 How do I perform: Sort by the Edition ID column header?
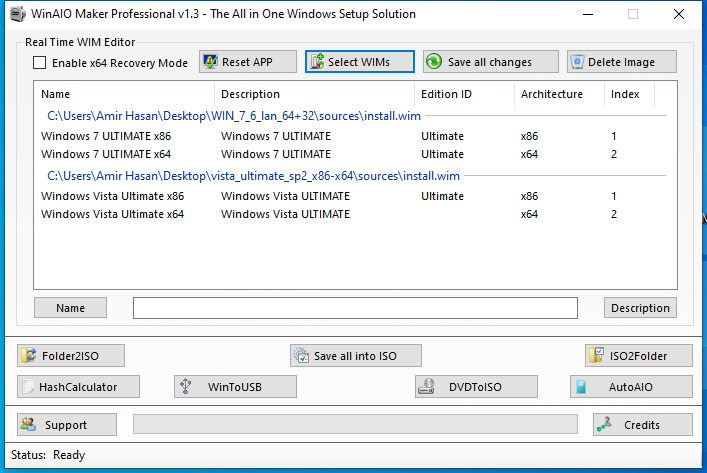coord(464,94)
